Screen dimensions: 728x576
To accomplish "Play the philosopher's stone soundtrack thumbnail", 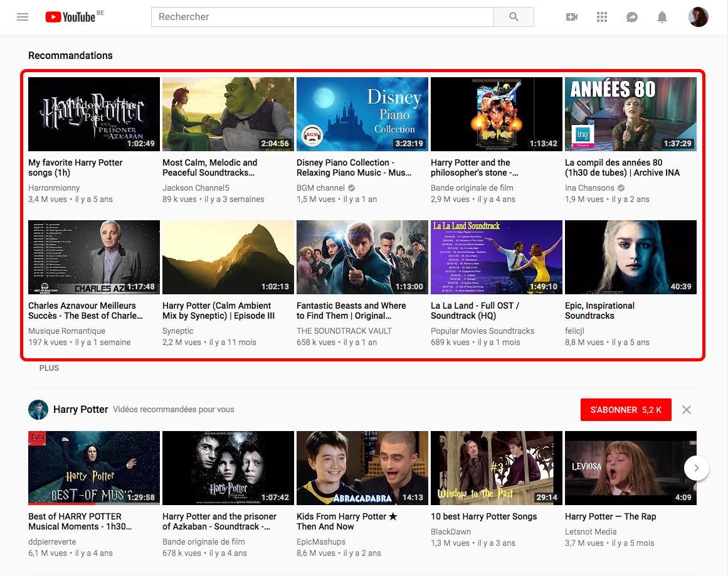I will coord(497,114).
